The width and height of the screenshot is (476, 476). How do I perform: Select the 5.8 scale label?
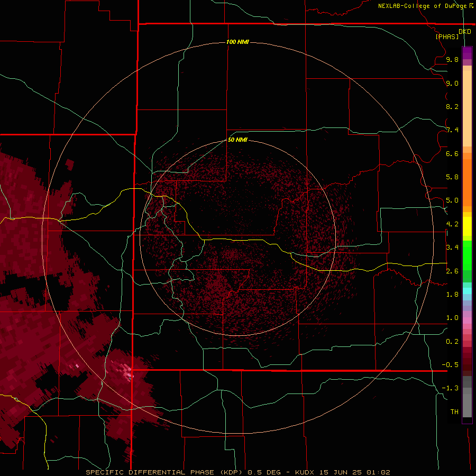tap(452, 177)
